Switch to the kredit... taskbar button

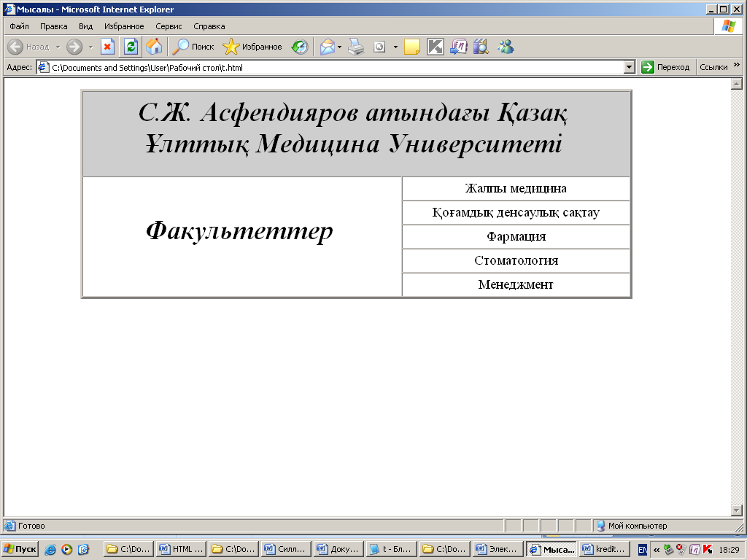click(x=603, y=549)
